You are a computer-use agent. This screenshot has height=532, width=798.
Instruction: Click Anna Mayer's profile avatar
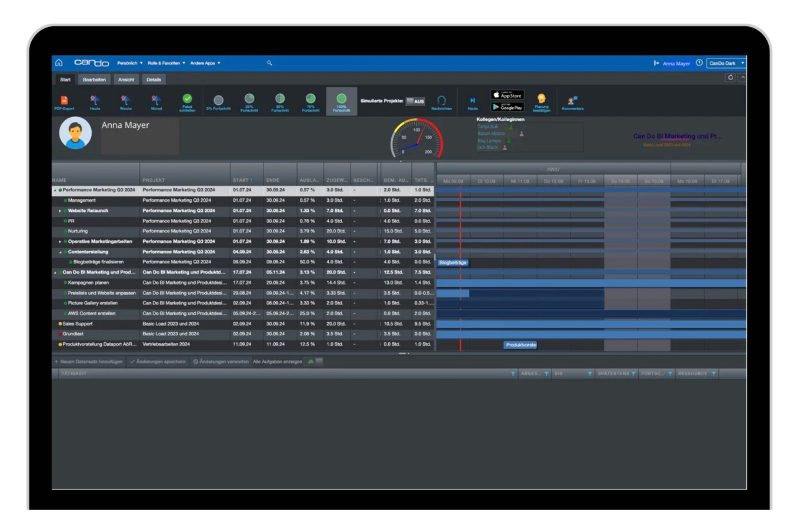pos(75,133)
